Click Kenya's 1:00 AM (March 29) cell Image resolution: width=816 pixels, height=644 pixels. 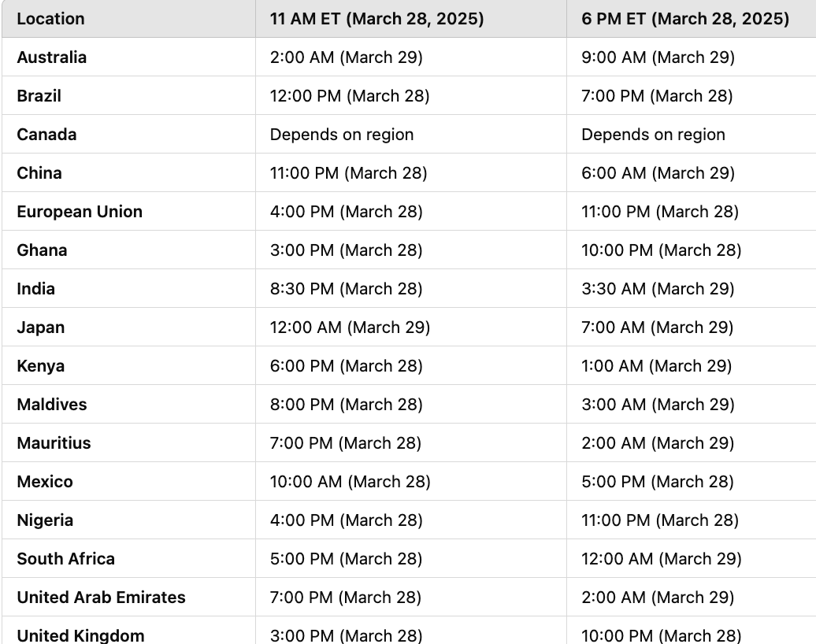657,365
